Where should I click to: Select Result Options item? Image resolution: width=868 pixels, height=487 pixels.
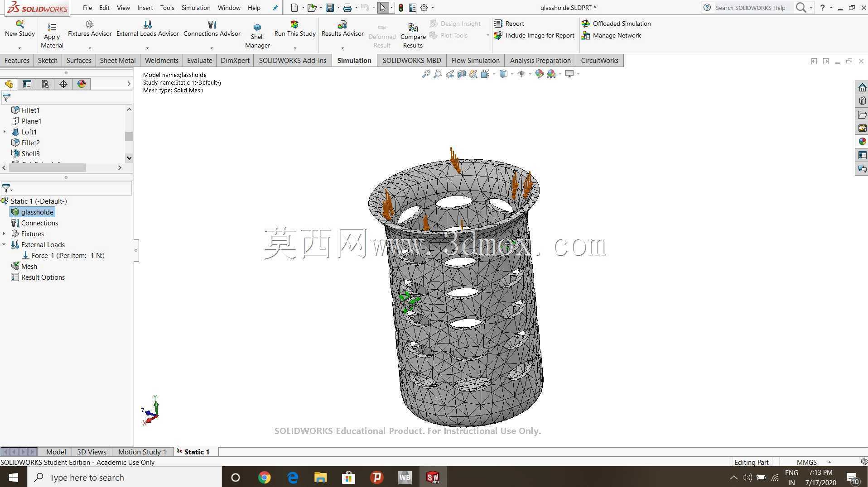click(x=38, y=277)
